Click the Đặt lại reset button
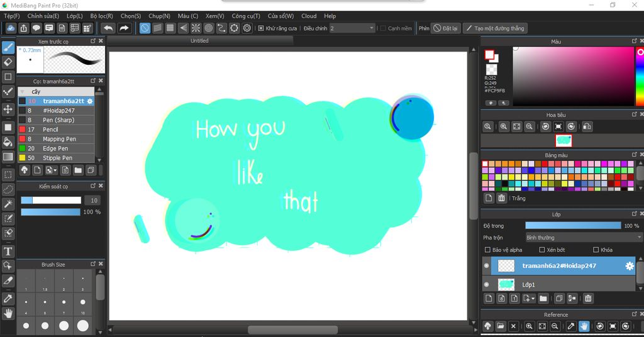The image size is (644, 337). pyautogui.click(x=446, y=28)
